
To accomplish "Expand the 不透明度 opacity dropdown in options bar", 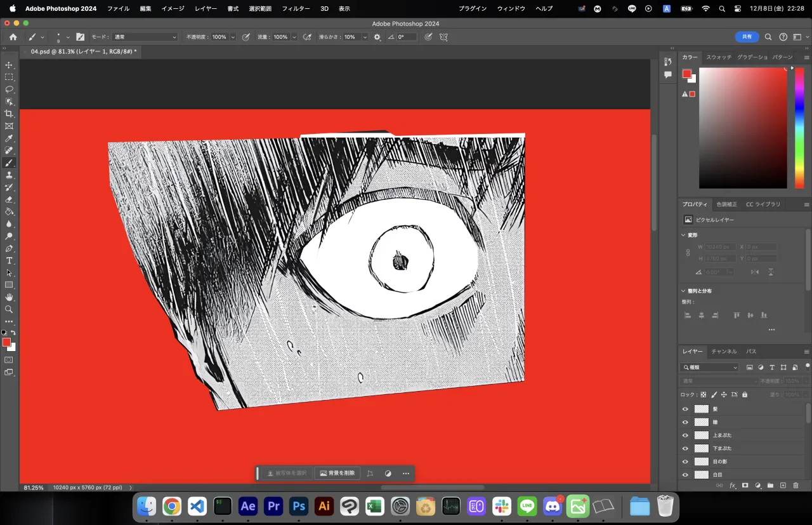I will pyautogui.click(x=233, y=37).
